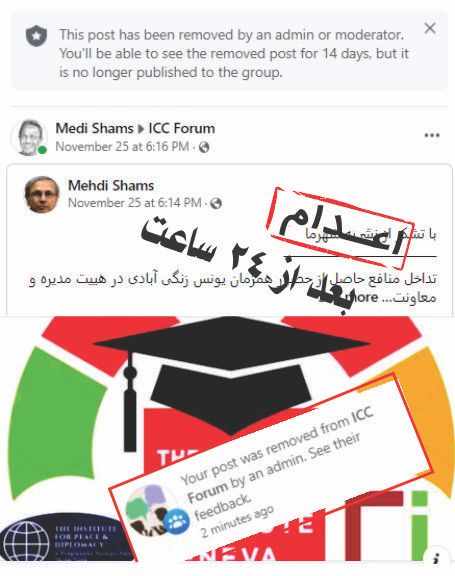Open the November 25 at 6:14 PM timestamp
Viewport: 455px width, 576px height.
tap(134, 203)
